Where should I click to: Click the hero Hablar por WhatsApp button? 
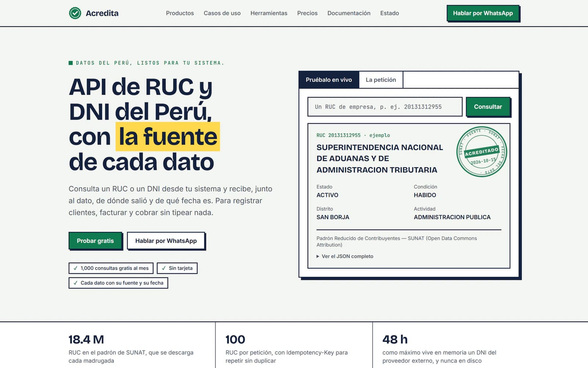[x=166, y=241]
